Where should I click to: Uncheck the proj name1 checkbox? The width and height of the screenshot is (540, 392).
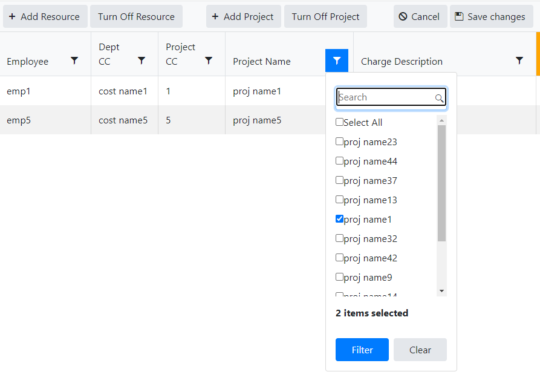(x=339, y=219)
